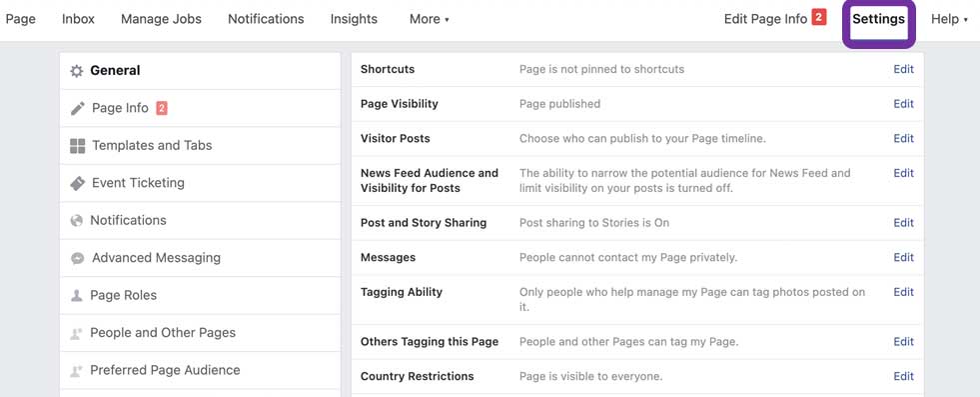Click the Page Info pencil icon

(x=78, y=108)
